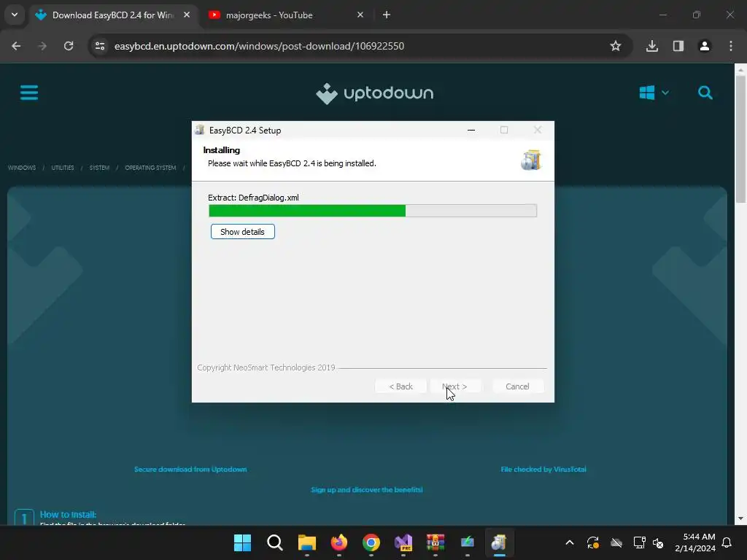Open the Windows Start menu
Image resolution: width=747 pixels, height=560 pixels.
[x=242, y=542]
